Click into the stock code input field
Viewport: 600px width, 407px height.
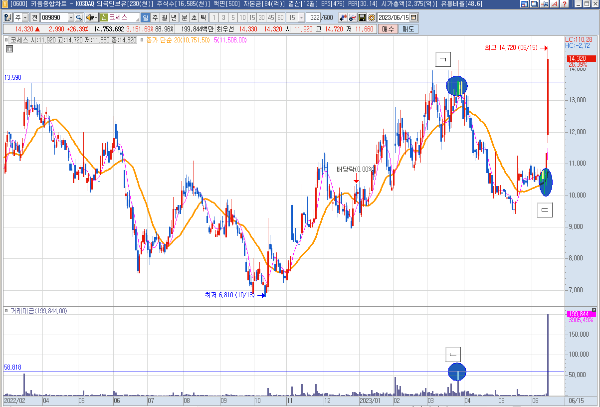click(54, 18)
